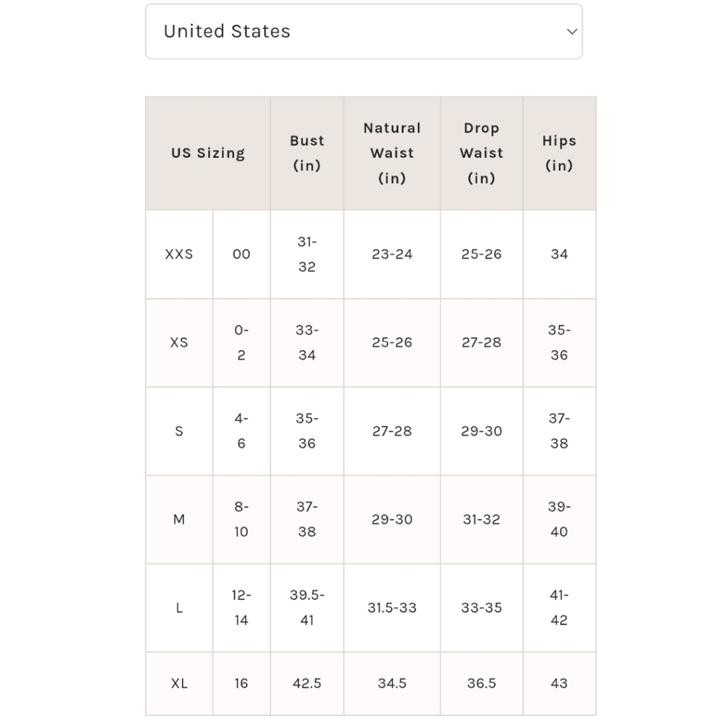The image size is (728, 728).
Task: Select the L size row label
Action: coord(179,608)
